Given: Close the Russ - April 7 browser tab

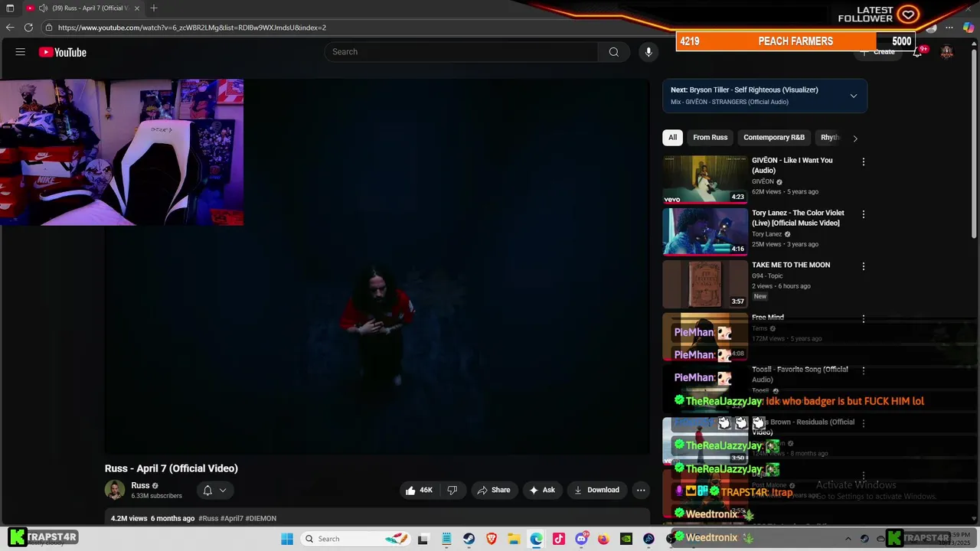Looking at the screenshot, I should click(x=137, y=8).
